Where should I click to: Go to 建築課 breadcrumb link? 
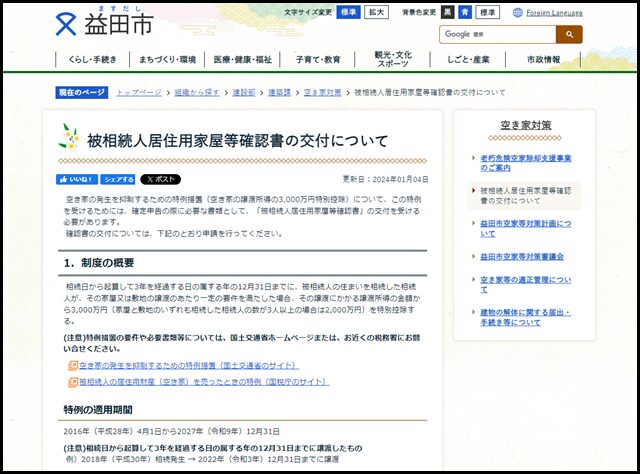click(x=280, y=93)
